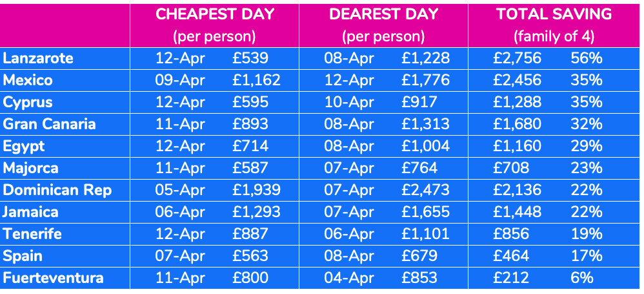Select the Jamaica destination cell
Viewport: 644px width, 294px height.
(30, 213)
